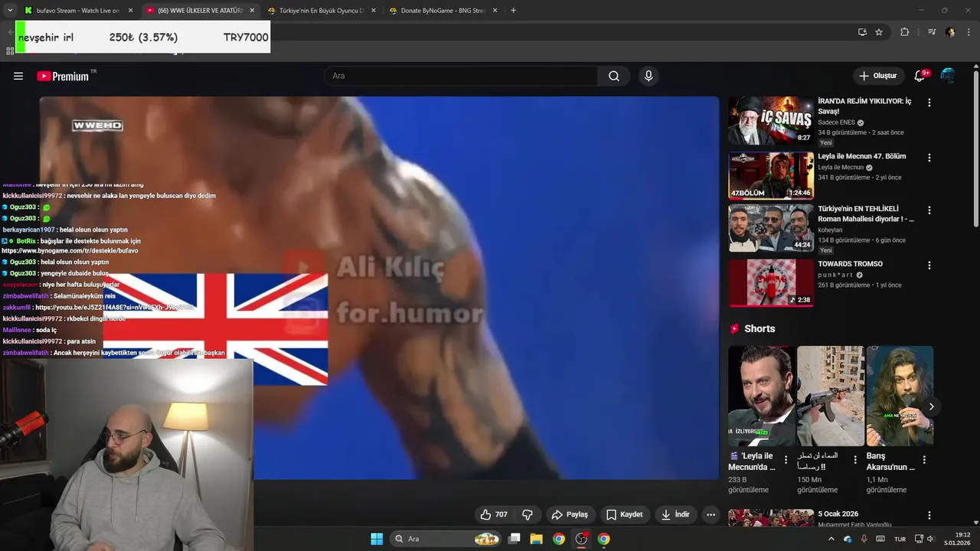
Task: Switch to 'bufavo Stream - Watch Live' tab
Action: (x=78, y=11)
